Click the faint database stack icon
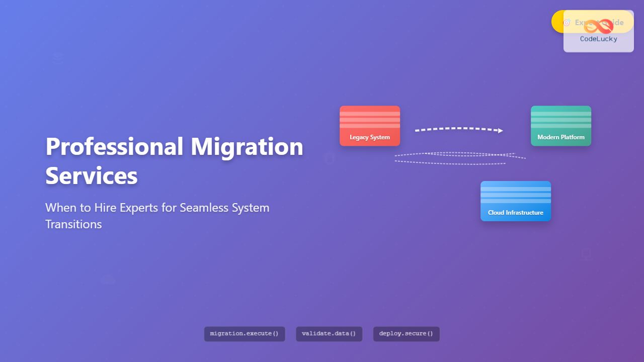Viewport: 644px width, 362px height. tap(58, 58)
